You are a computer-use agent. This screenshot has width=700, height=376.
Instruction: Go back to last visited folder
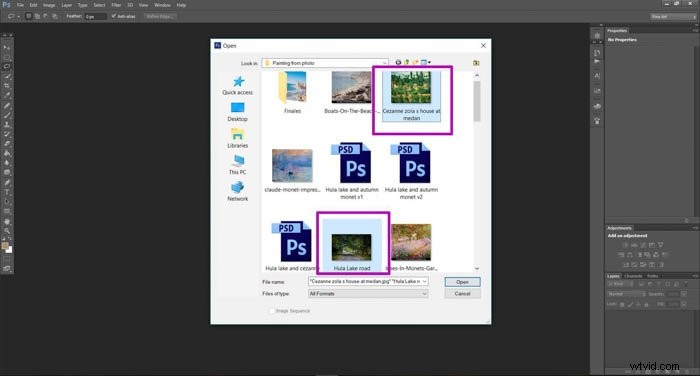pyautogui.click(x=398, y=63)
